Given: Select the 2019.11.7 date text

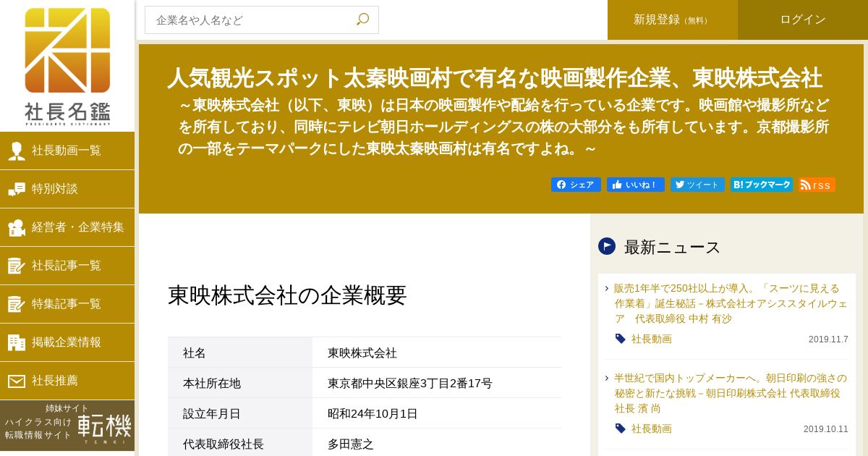Looking at the screenshot, I should (828, 339).
